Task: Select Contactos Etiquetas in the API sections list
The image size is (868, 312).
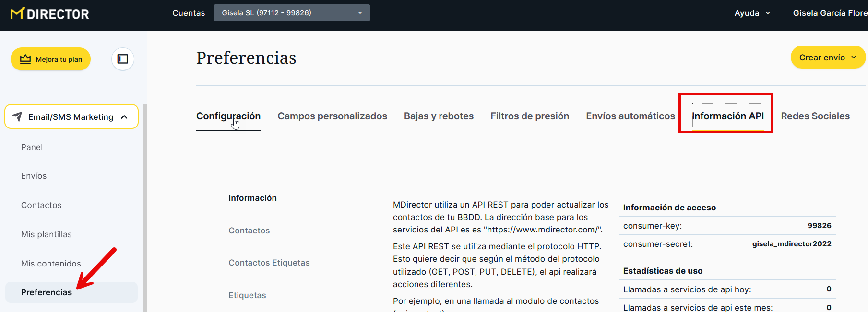Action: pos(269,263)
